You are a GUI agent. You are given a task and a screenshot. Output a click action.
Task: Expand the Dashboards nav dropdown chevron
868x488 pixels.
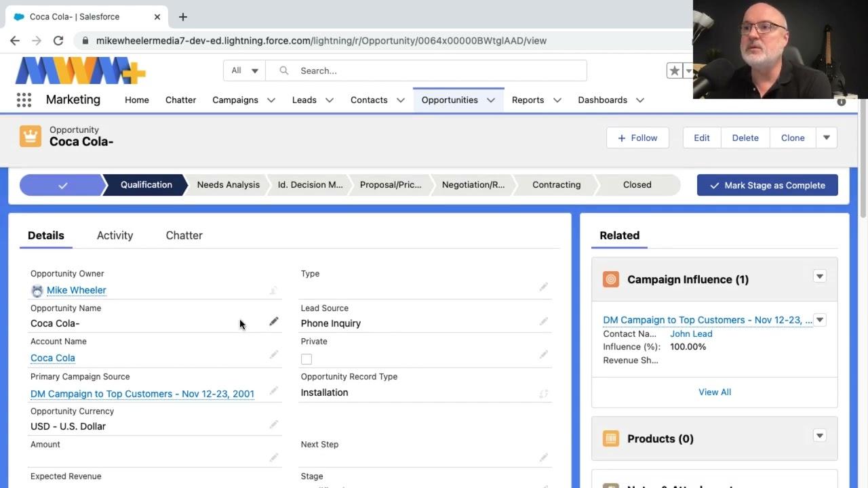(640, 100)
